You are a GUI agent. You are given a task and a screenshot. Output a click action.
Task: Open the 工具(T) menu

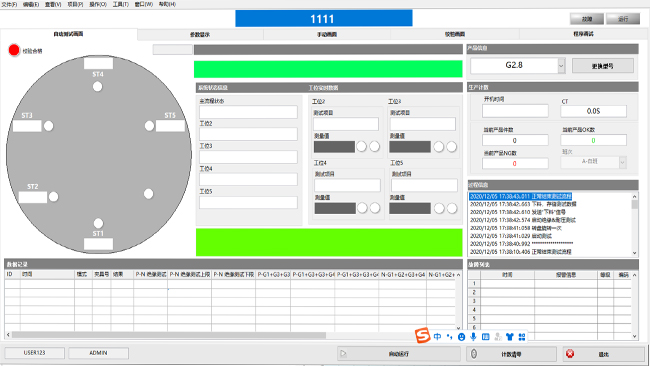pos(121,4)
